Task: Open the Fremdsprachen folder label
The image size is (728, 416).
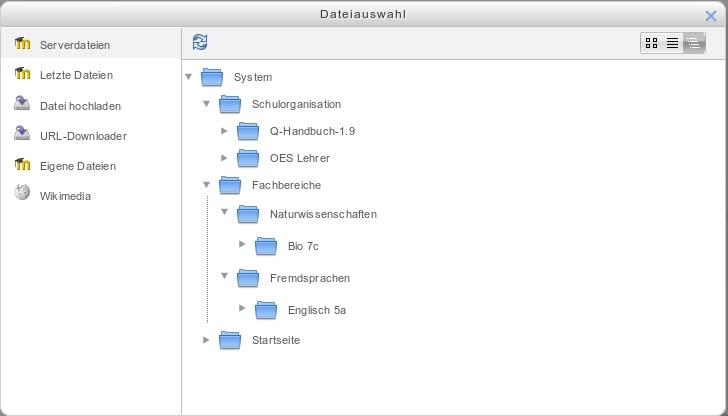Action: pyautogui.click(x=310, y=278)
